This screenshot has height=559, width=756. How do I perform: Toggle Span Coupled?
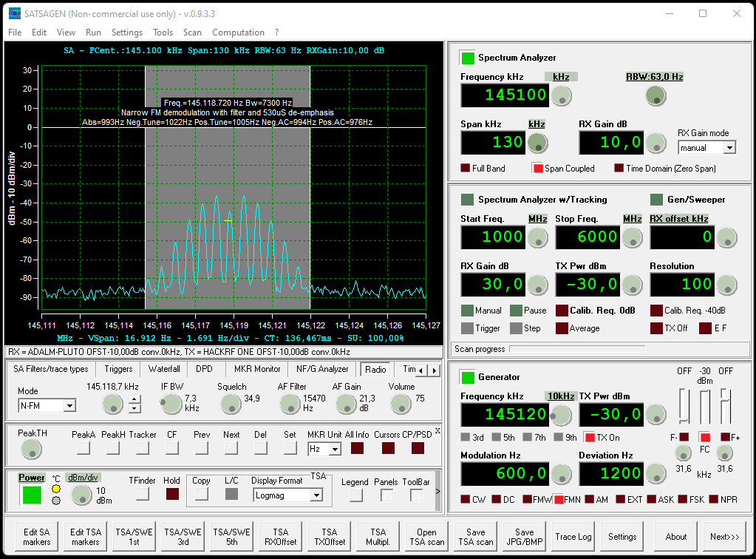point(538,168)
